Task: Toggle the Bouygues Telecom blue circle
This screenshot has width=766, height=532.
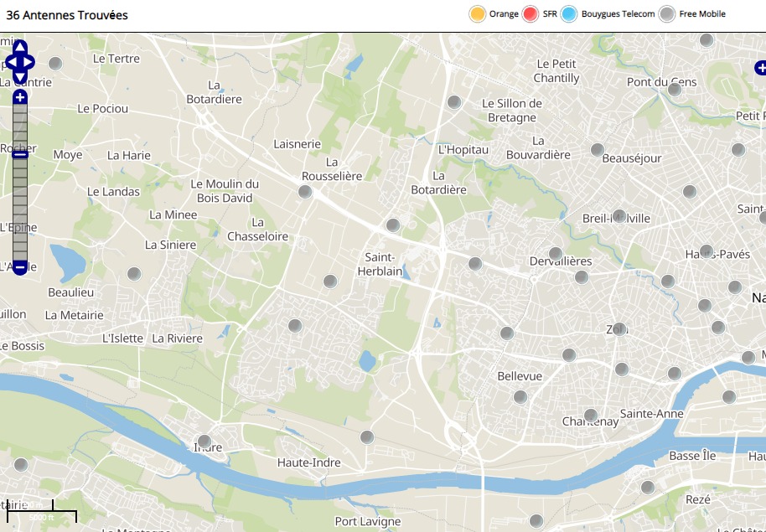Action: coord(569,14)
